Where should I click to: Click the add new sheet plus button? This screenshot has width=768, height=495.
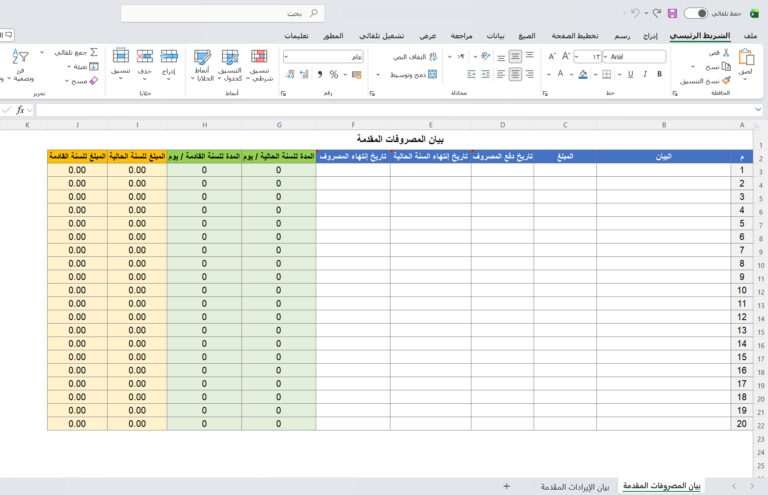pos(507,486)
